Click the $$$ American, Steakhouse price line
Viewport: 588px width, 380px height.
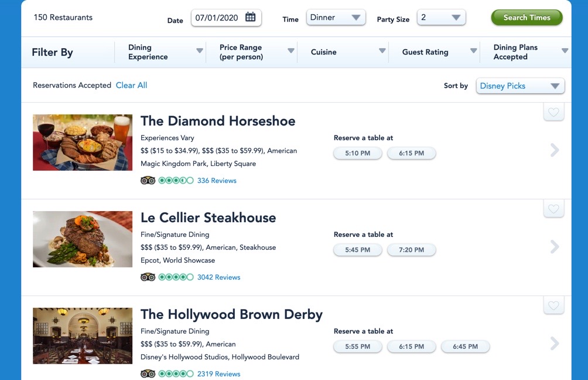tap(208, 247)
